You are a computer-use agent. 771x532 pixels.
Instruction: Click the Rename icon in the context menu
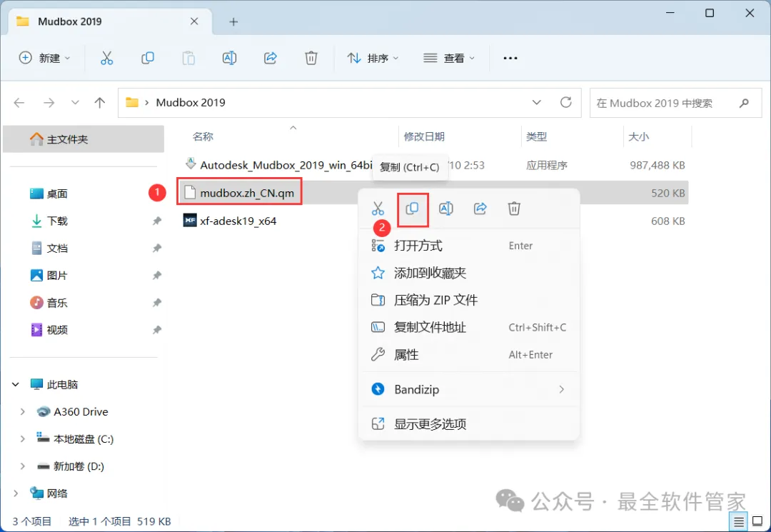point(446,209)
